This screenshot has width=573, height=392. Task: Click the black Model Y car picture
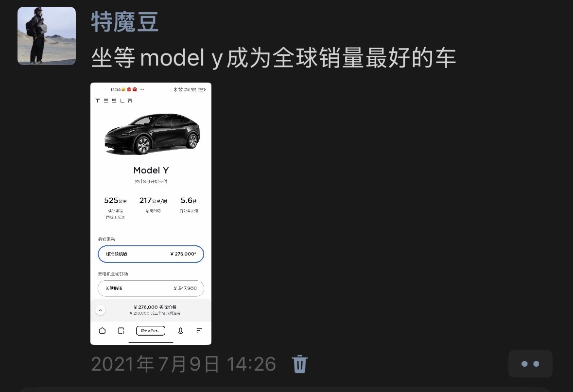[152, 134]
